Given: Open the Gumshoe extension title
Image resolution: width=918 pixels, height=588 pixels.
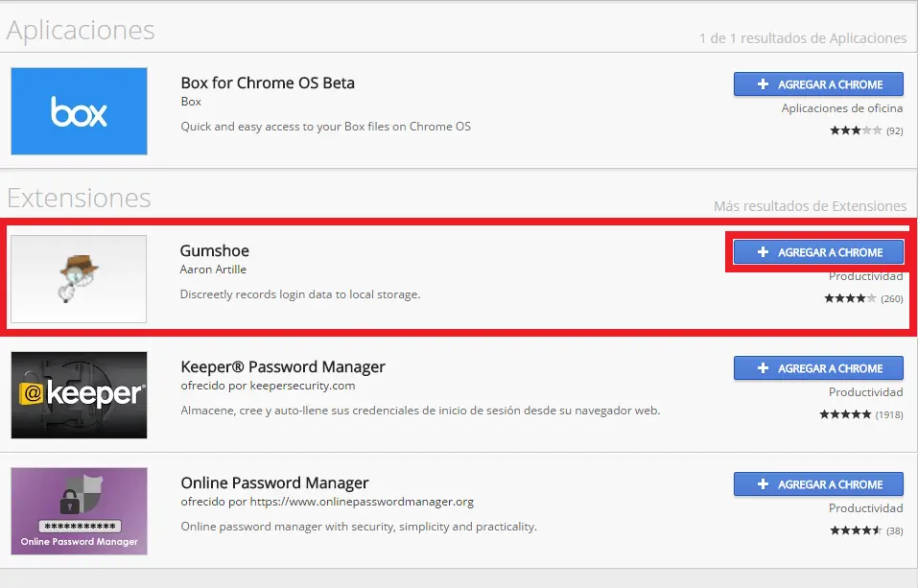Looking at the screenshot, I should click(214, 250).
